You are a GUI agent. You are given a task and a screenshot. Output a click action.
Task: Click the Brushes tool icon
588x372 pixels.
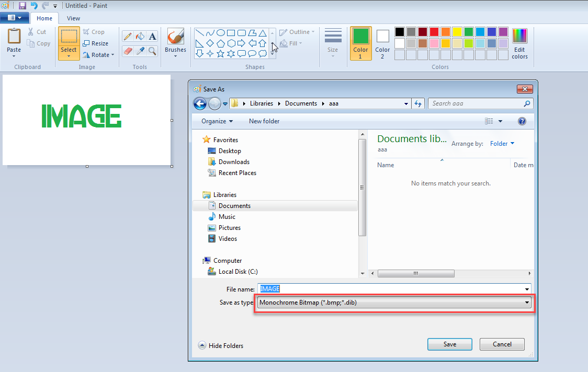(x=175, y=37)
